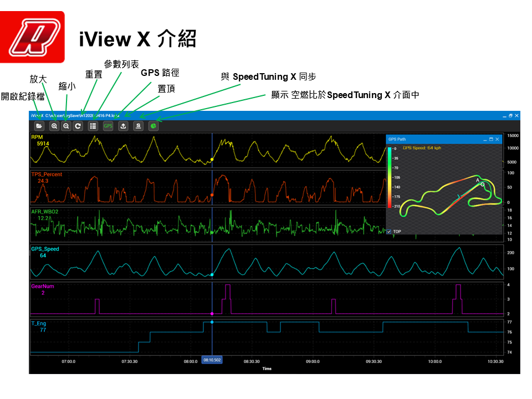The height and width of the screenshot is (399, 532).
Task: Toggle the GPS path toolbar button
Action: pyautogui.click(x=108, y=126)
